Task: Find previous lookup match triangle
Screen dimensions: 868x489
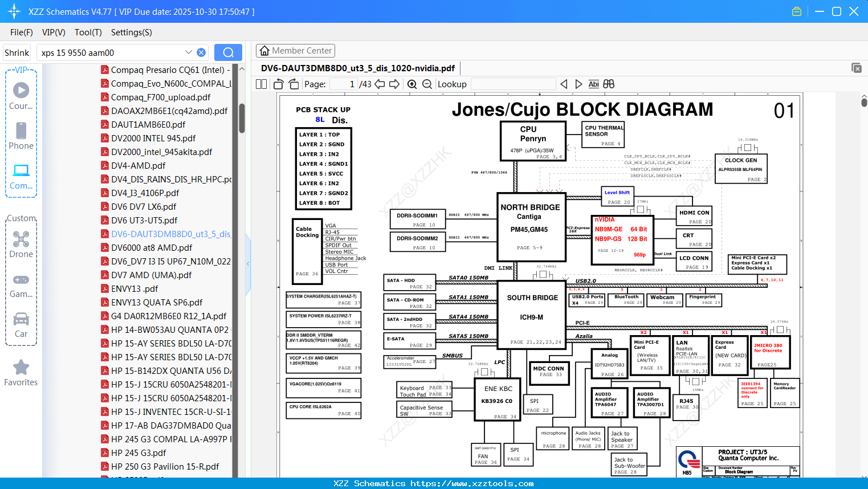Action: tap(564, 84)
